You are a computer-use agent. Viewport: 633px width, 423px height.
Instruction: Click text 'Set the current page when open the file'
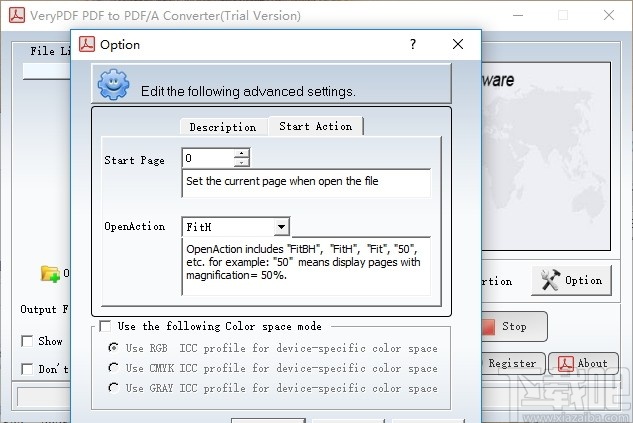(x=282, y=181)
